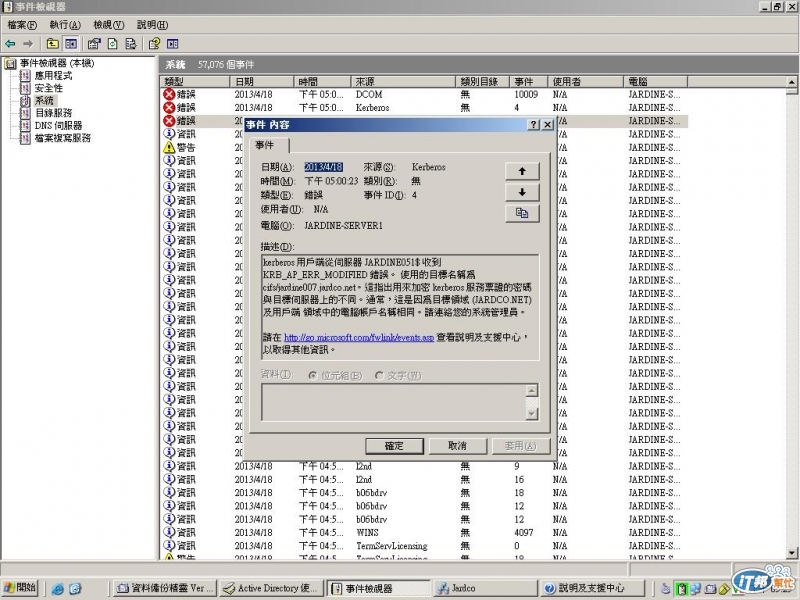Image resolution: width=800 pixels, height=600 pixels.
Task: Click the Start button (開始)
Action: click(x=19, y=588)
